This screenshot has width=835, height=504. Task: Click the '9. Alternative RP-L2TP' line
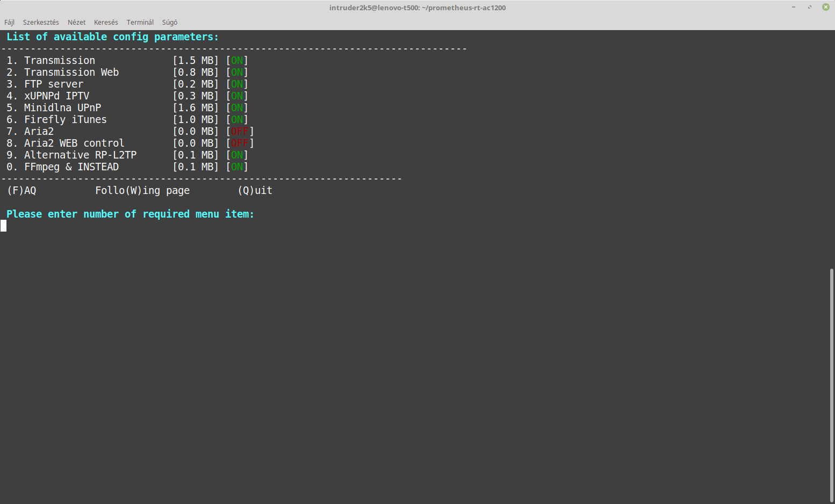pos(127,155)
